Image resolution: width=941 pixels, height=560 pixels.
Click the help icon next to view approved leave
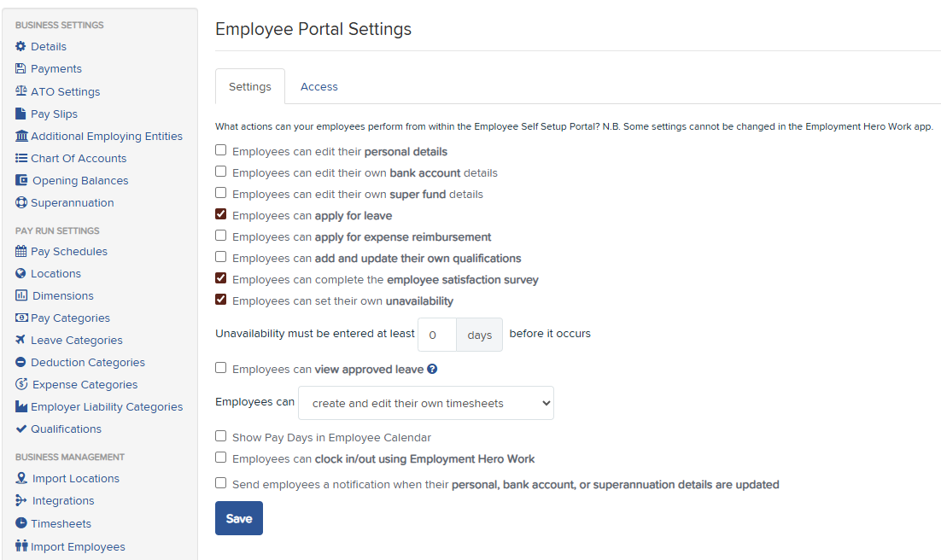432,370
